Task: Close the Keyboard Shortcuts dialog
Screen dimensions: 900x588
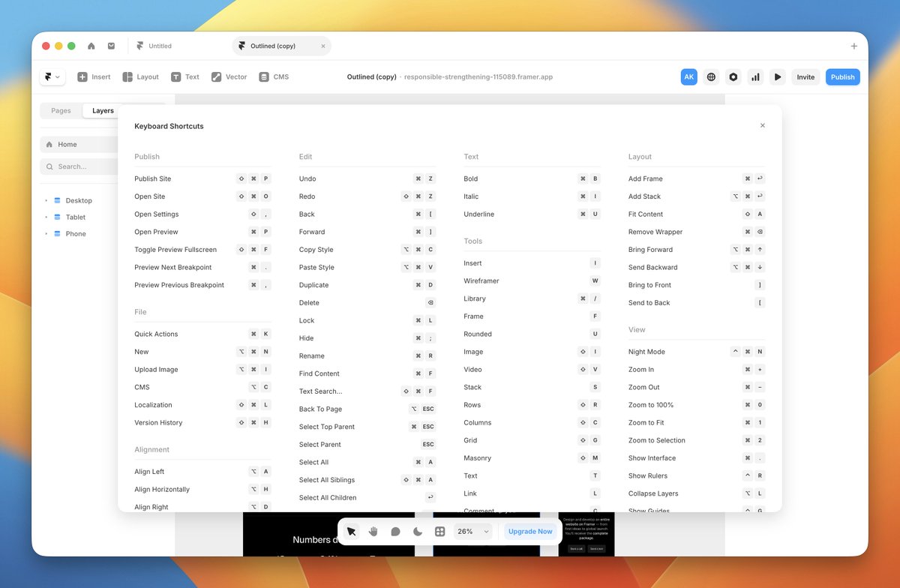Action: click(x=763, y=125)
